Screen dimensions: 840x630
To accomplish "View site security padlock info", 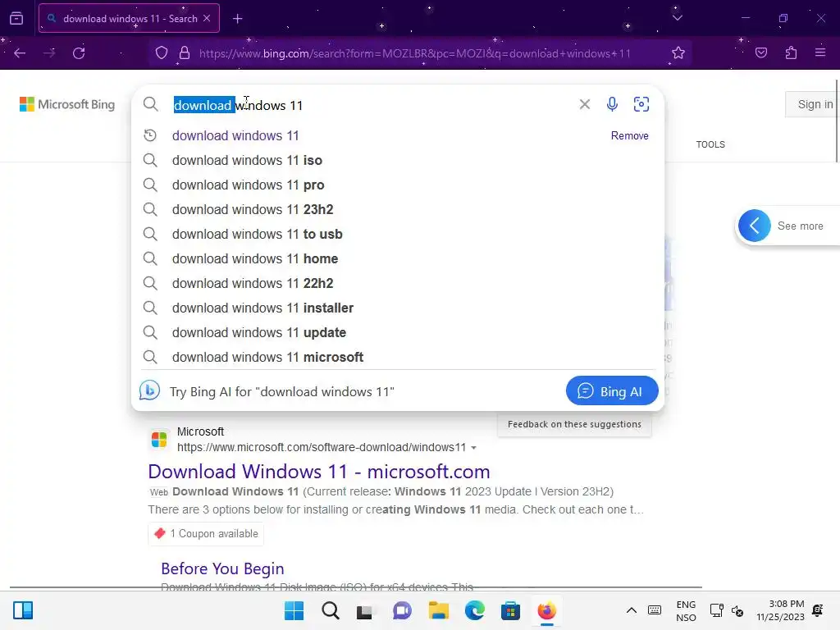I will (185, 53).
